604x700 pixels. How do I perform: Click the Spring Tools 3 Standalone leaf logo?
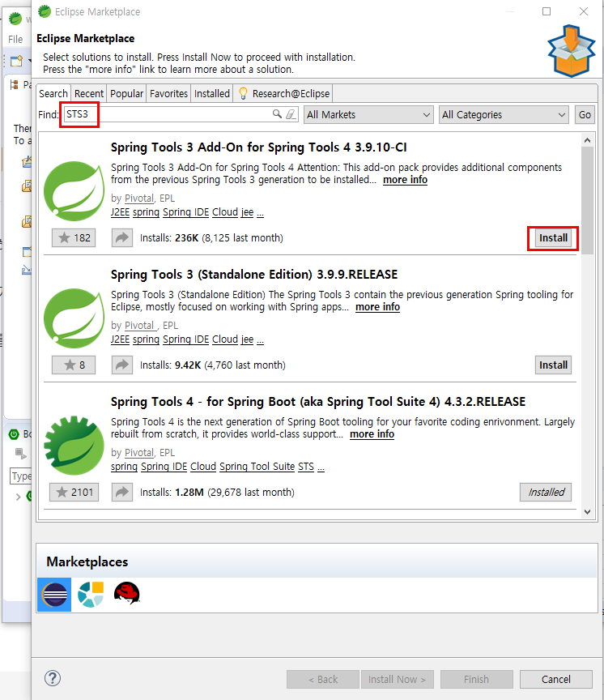pos(74,318)
